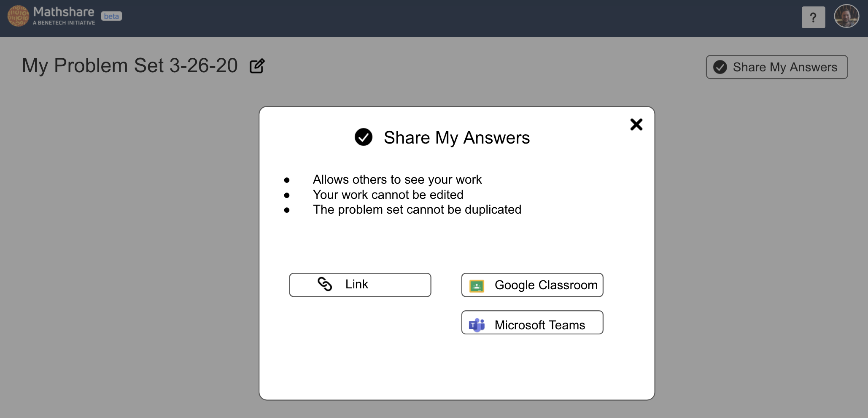This screenshot has height=418, width=868.
Task: Click the 'My Problem Set 3-26-20' heading
Action: pyautogui.click(x=129, y=65)
